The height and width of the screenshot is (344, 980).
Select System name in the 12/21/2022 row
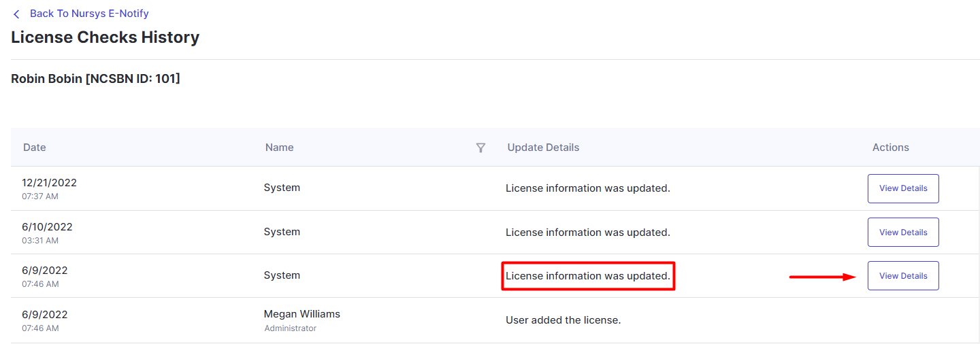[282, 188]
